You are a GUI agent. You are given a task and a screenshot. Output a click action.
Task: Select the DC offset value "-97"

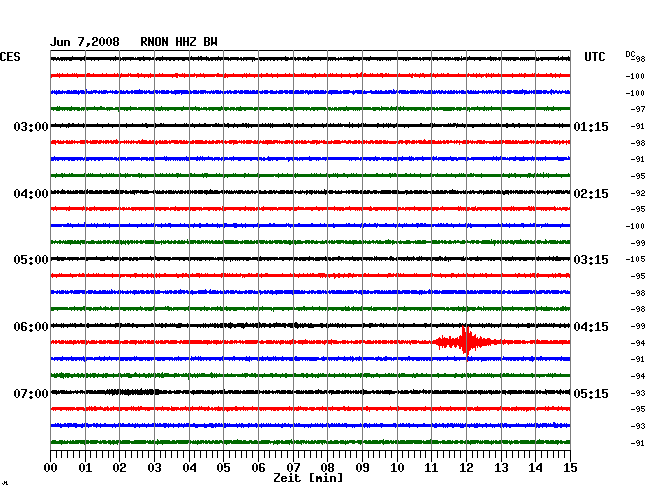[x=638, y=109]
